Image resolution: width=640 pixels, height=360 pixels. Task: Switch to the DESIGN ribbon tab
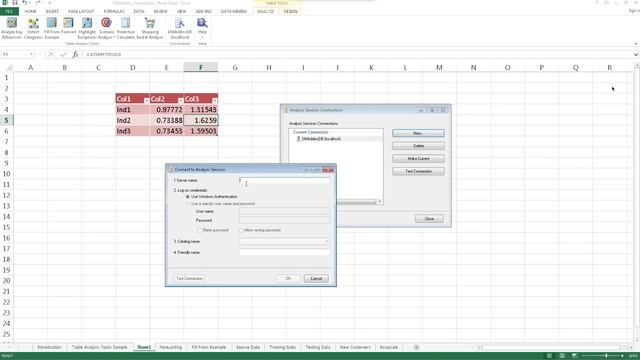tap(290, 11)
